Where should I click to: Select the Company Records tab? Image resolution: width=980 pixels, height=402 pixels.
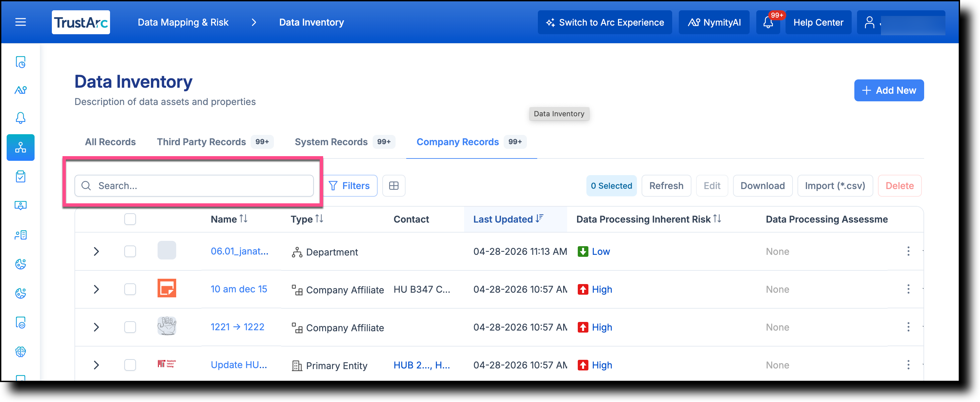coord(471,142)
